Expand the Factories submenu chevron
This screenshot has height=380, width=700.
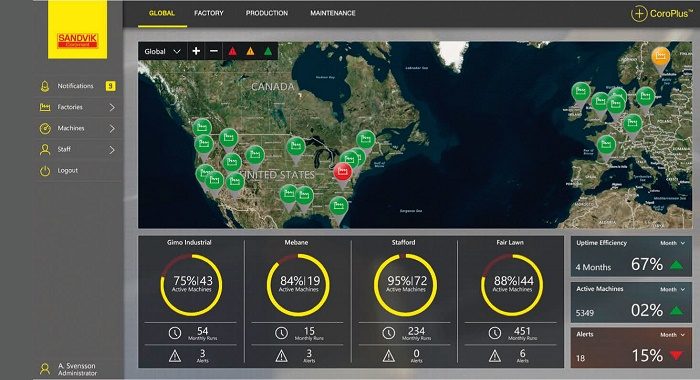pos(112,107)
